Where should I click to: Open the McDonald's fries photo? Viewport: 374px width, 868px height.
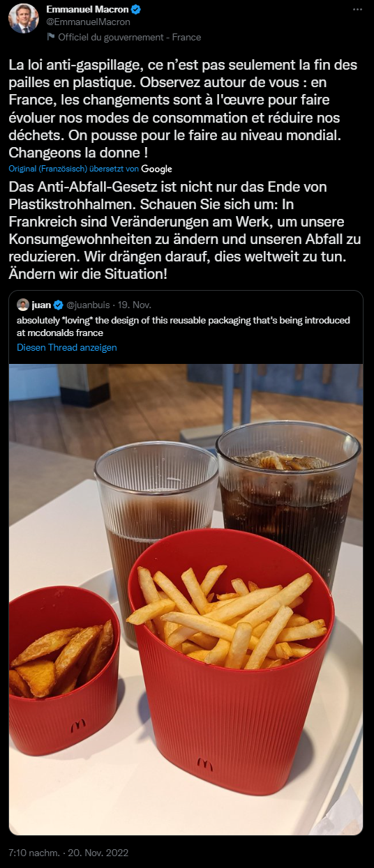point(186,599)
